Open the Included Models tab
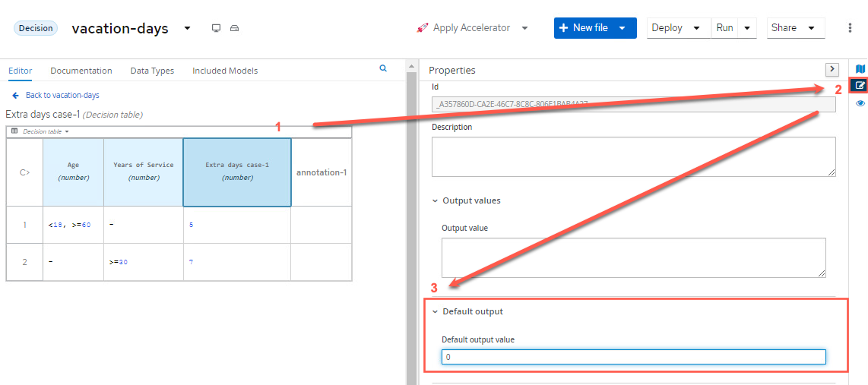 coord(225,71)
